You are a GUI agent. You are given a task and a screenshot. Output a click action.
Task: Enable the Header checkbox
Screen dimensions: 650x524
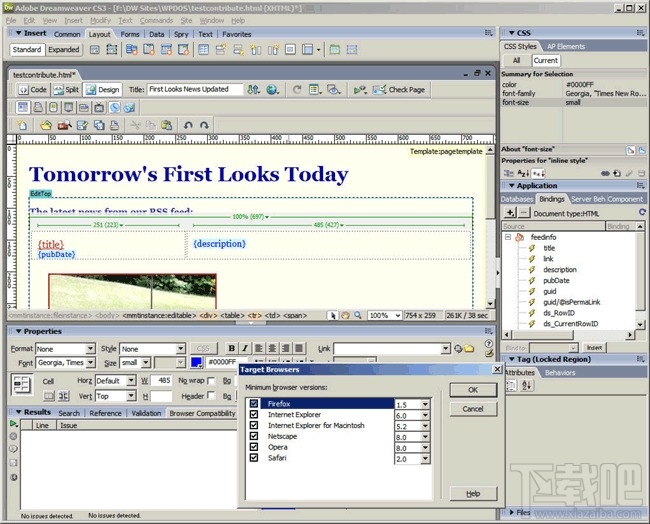point(211,395)
